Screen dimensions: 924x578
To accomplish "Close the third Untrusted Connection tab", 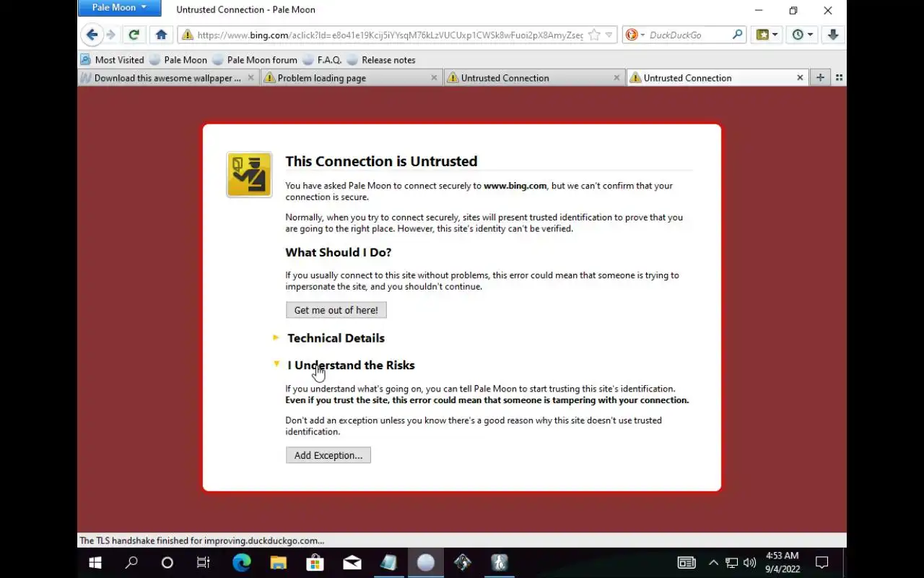I will [616, 77].
